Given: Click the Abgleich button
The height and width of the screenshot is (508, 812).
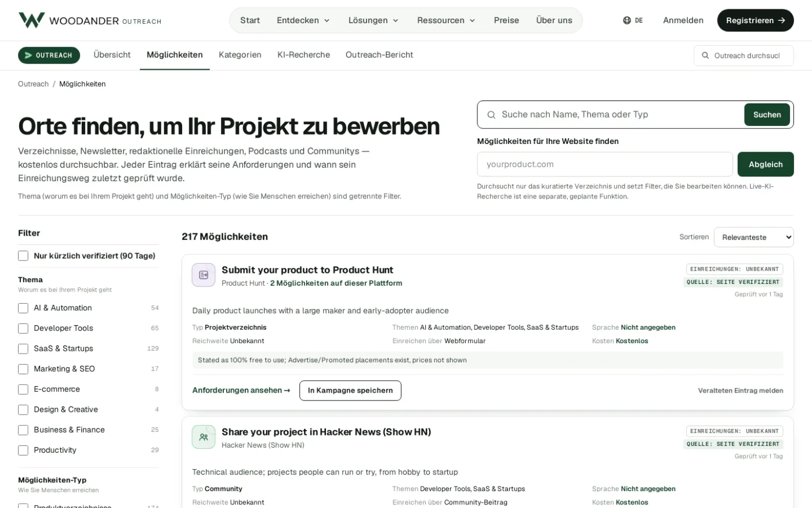Looking at the screenshot, I should 766,164.
